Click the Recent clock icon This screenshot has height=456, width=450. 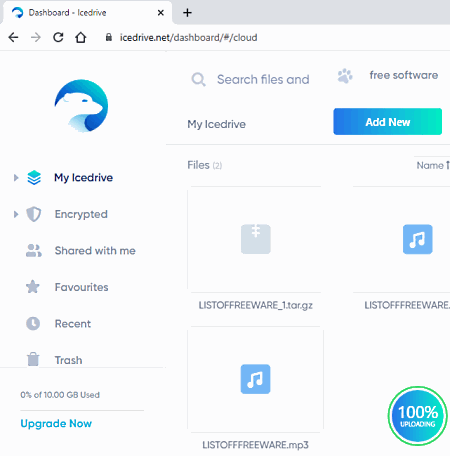tap(33, 323)
